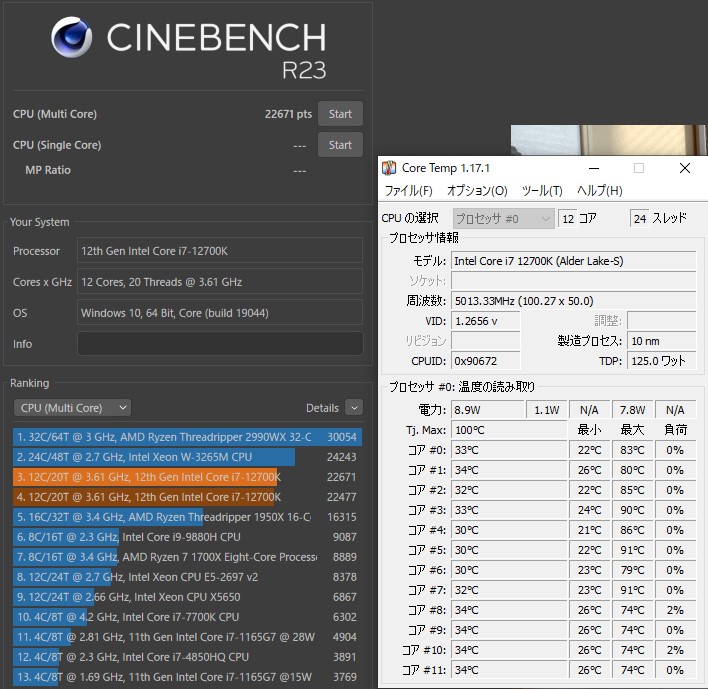
Task: Click the 製造プロセス value 10 nm
Action: [x=661, y=341]
